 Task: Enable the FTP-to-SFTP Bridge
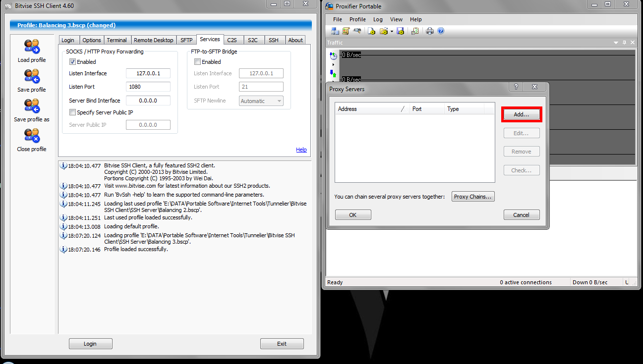[197, 61]
